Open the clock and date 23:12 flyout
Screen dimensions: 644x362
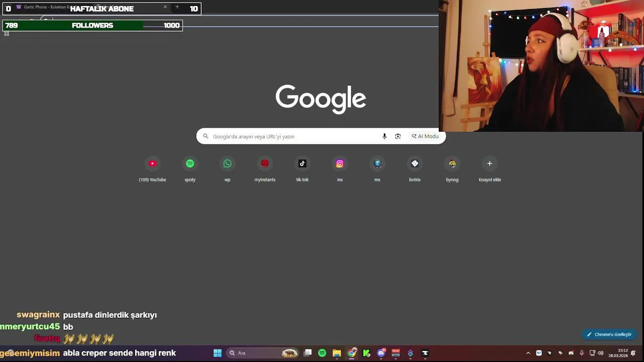click(x=618, y=353)
